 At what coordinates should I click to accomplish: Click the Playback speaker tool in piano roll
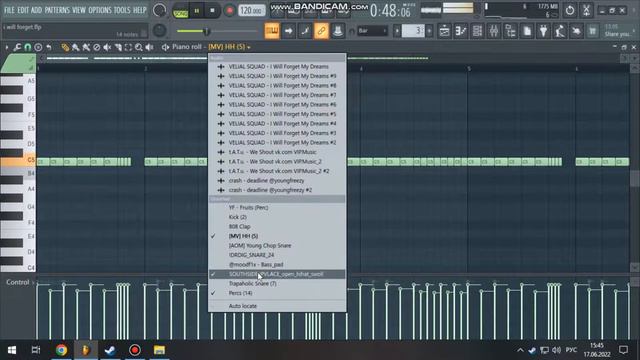click(149, 47)
